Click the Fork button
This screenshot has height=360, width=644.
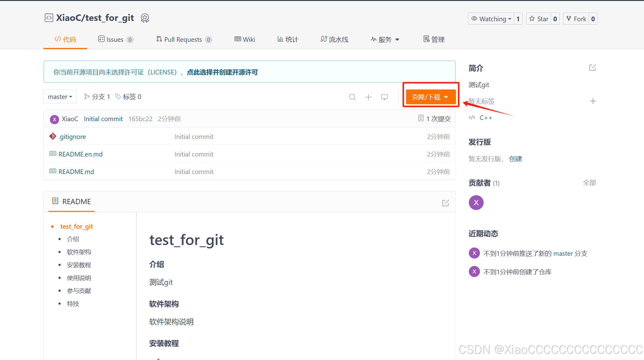[576, 19]
